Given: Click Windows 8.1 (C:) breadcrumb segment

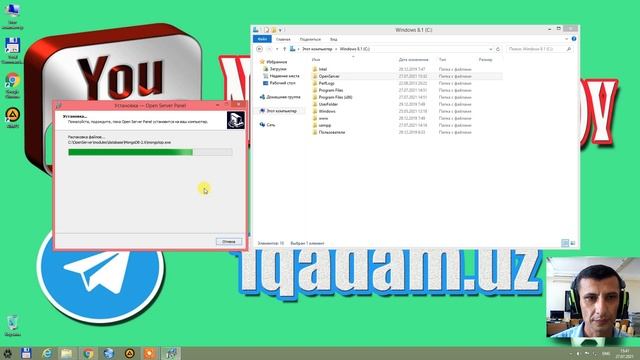Looking at the screenshot, I should 354,49.
